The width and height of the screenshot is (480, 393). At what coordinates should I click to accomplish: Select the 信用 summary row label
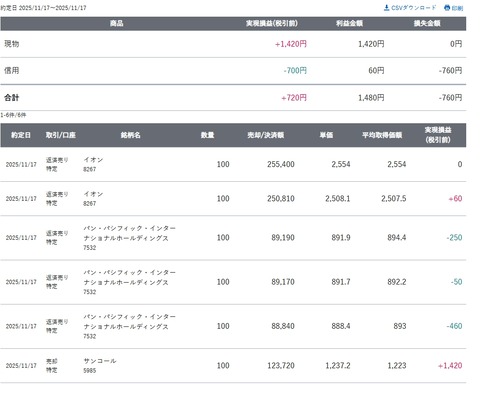coord(12,70)
